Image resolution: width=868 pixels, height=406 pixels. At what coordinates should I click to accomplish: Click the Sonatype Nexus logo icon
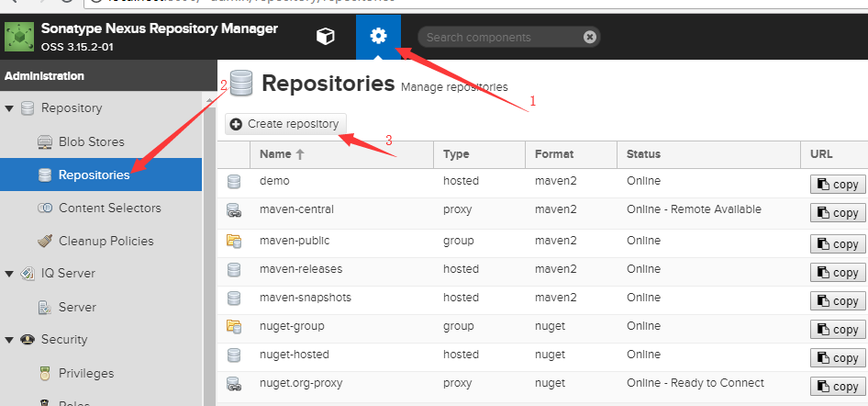pos(19,37)
